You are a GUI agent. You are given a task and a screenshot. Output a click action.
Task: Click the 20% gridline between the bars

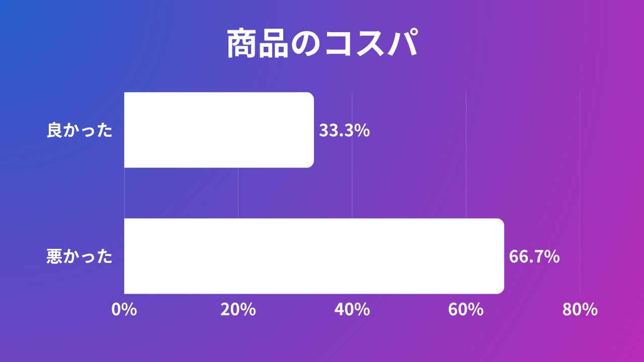point(238,193)
